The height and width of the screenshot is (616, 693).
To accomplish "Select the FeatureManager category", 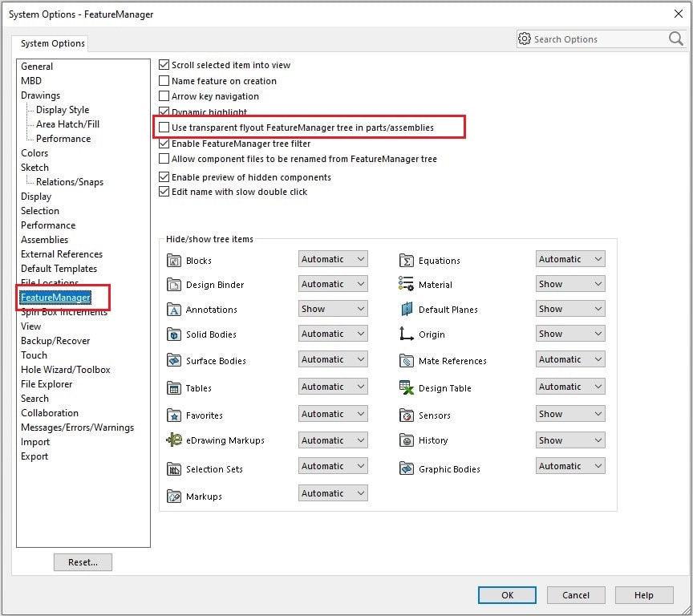I will (55, 298).
